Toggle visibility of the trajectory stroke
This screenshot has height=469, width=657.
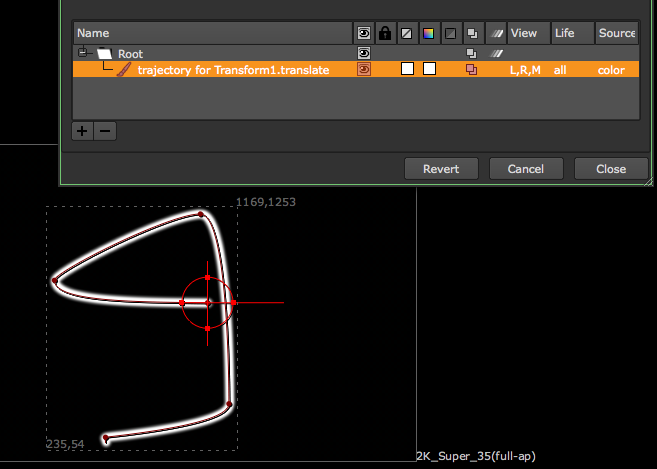(364, 70)
